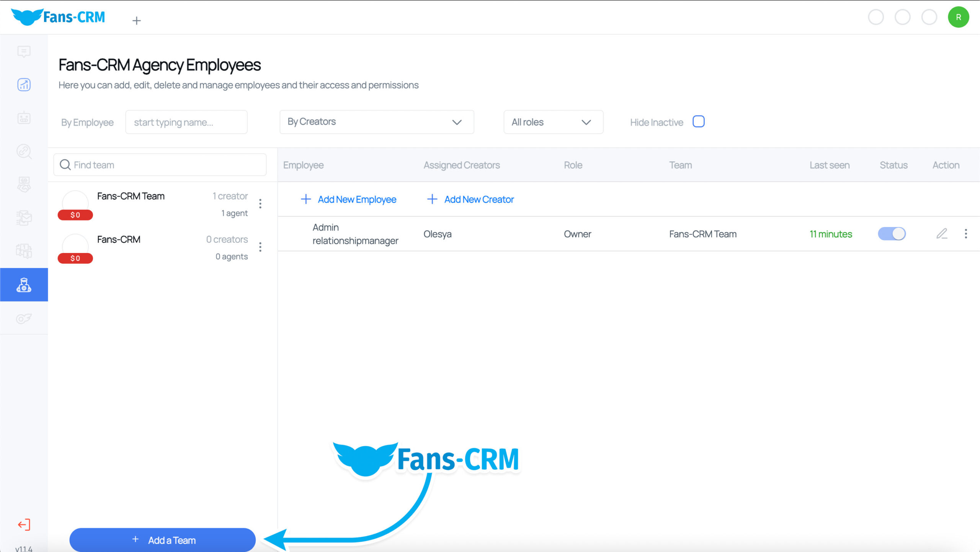Click Add New Creator link
This screenshot has height=552, width=980.
point(470,199)
